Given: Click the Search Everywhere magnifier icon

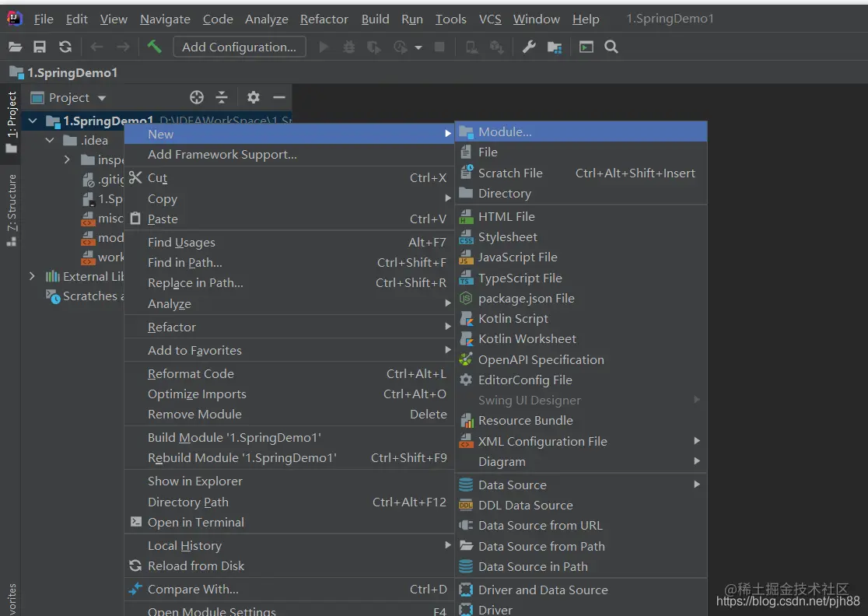Looking at the screenshot, I should point(611,47).
